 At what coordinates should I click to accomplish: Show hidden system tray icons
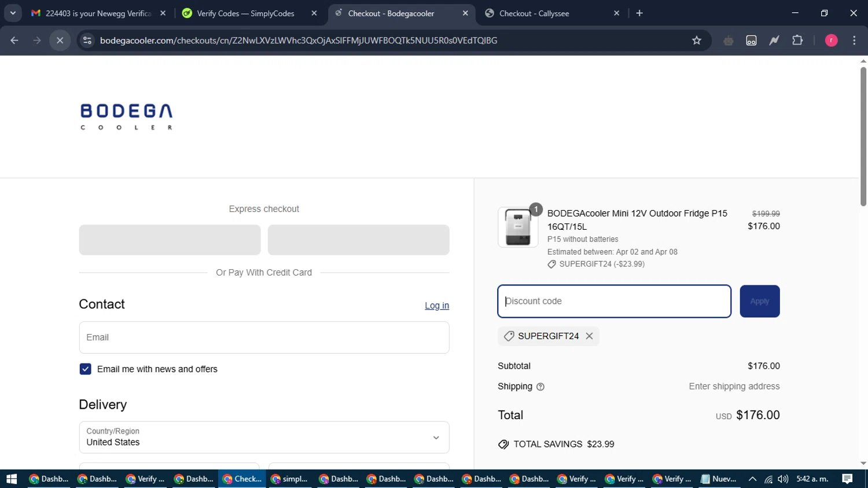click(752, 479)
